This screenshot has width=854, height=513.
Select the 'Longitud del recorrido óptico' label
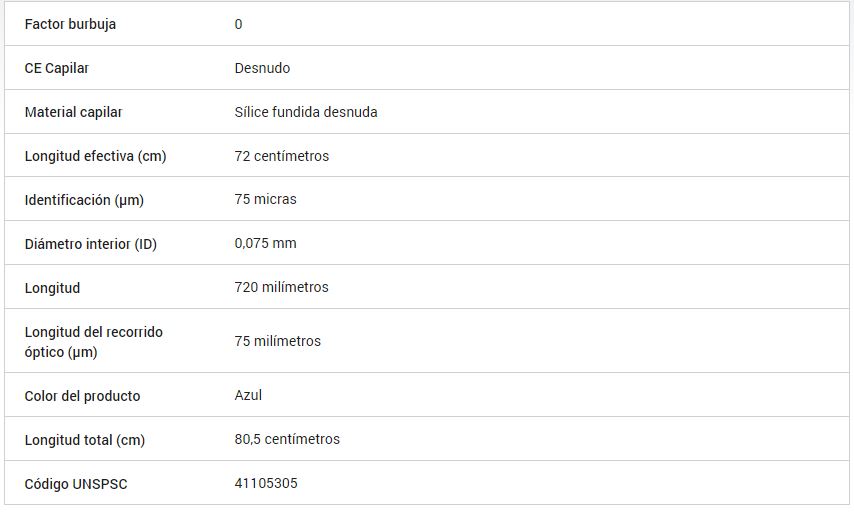(x=93, y=341)
